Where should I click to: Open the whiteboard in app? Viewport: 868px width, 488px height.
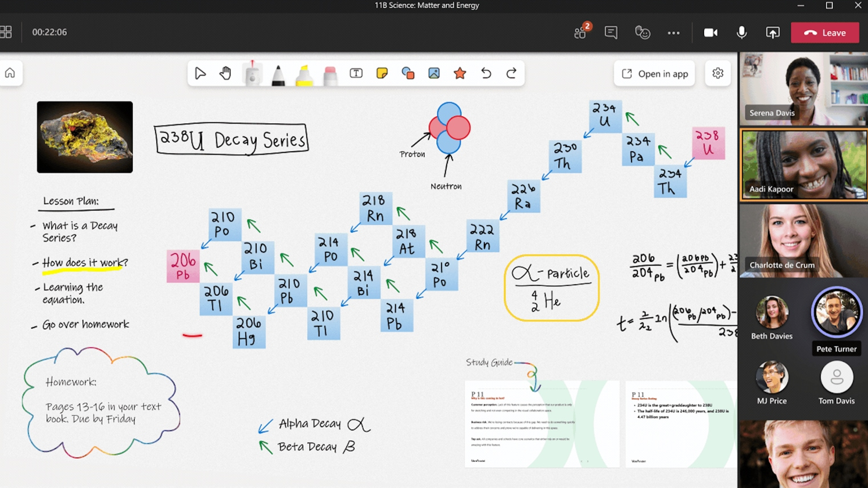coord(654,74)
